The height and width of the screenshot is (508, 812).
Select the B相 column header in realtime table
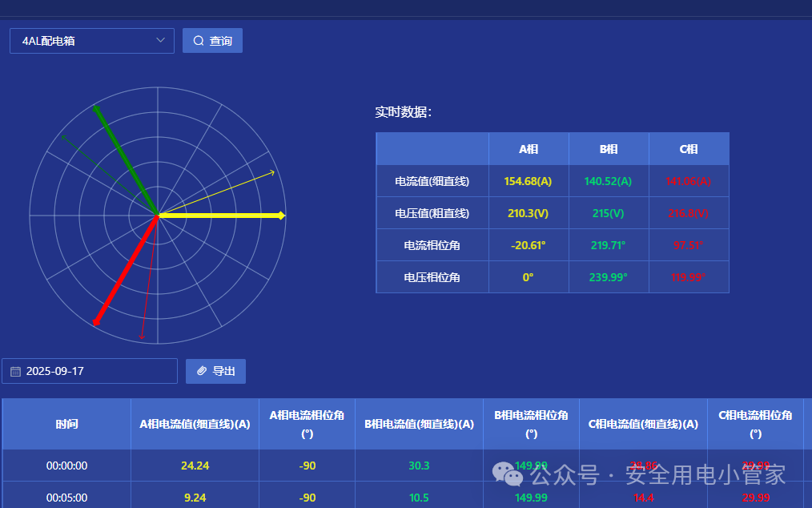pyautogui.click(x=609, y=149)
